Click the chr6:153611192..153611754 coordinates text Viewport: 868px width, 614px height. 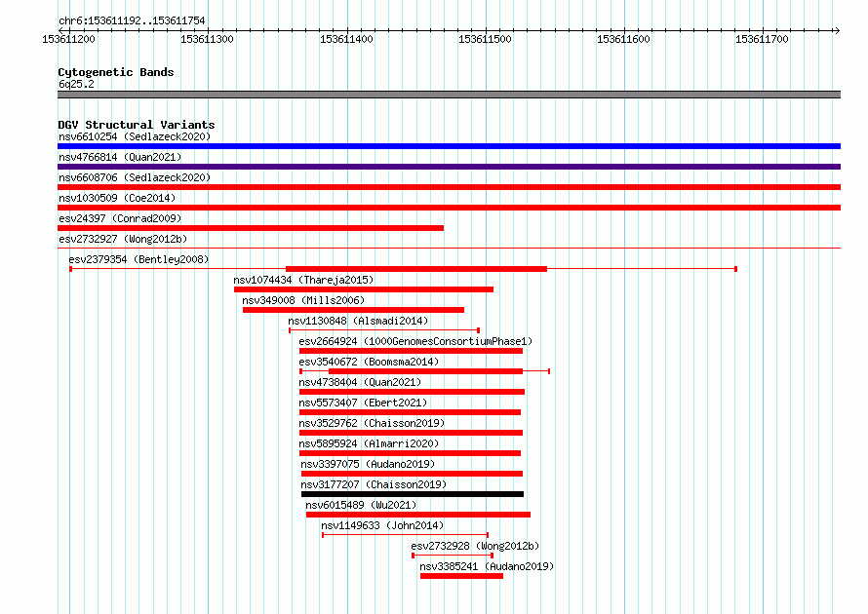(x=132, y=21)
